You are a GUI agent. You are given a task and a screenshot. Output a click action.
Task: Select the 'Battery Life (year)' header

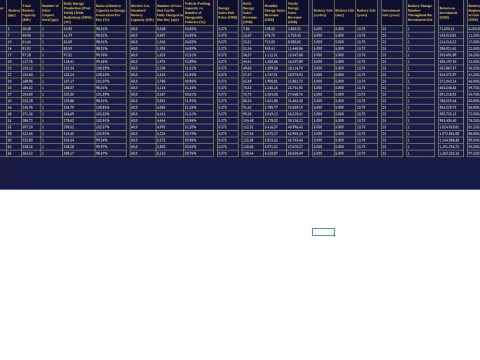[x=367, y=13]
